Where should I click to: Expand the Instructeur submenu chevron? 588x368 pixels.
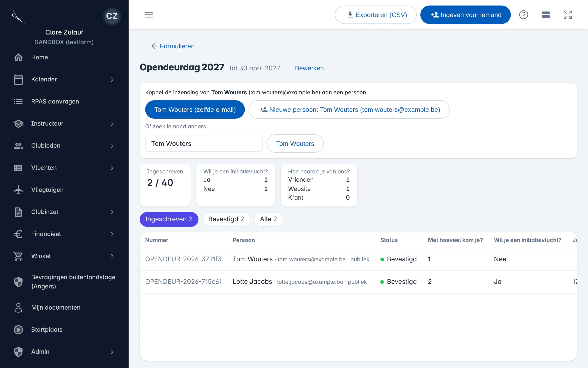click(112, 124)
